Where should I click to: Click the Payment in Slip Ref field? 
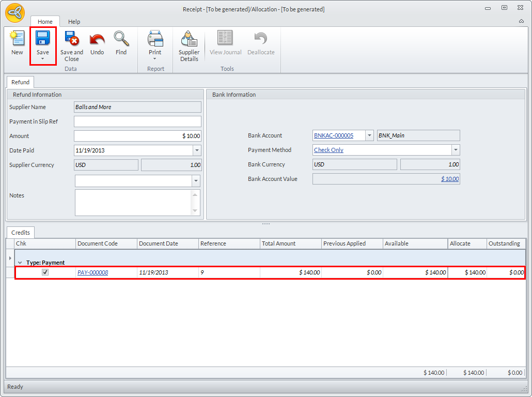pyautogui.click(x=137, y=121)
